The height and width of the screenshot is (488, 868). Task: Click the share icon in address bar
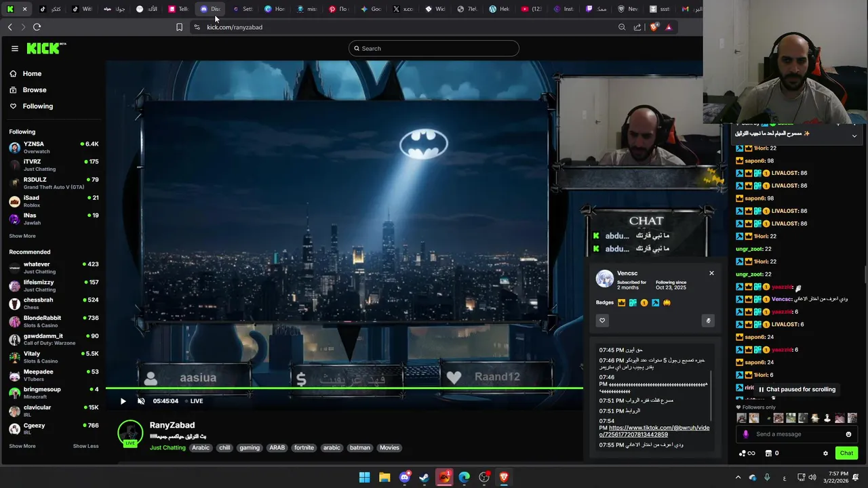[637, 27]
